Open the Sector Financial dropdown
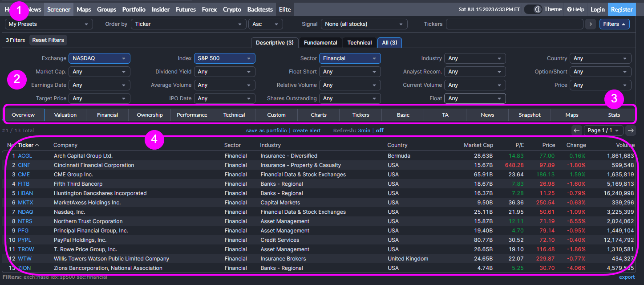The height and width of the screenshot is (285, 644). [350, 58]
